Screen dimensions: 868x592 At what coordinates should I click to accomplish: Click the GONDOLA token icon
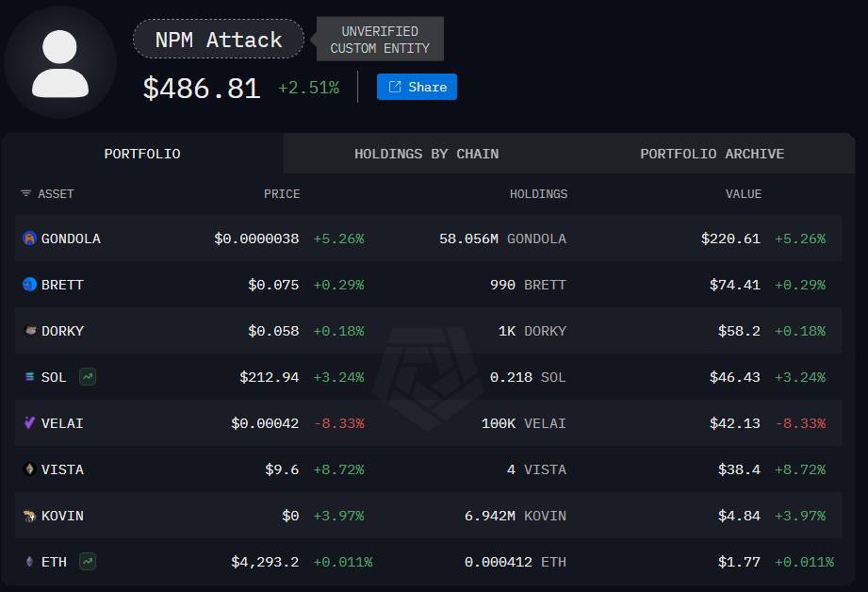click(x=29, y=238)
